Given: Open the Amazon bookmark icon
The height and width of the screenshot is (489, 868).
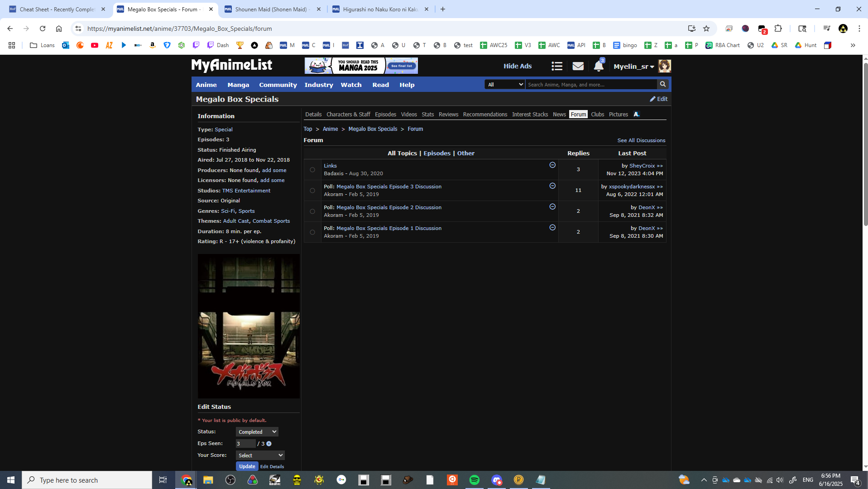Looking at the screenshot, I should click(153, 45).
